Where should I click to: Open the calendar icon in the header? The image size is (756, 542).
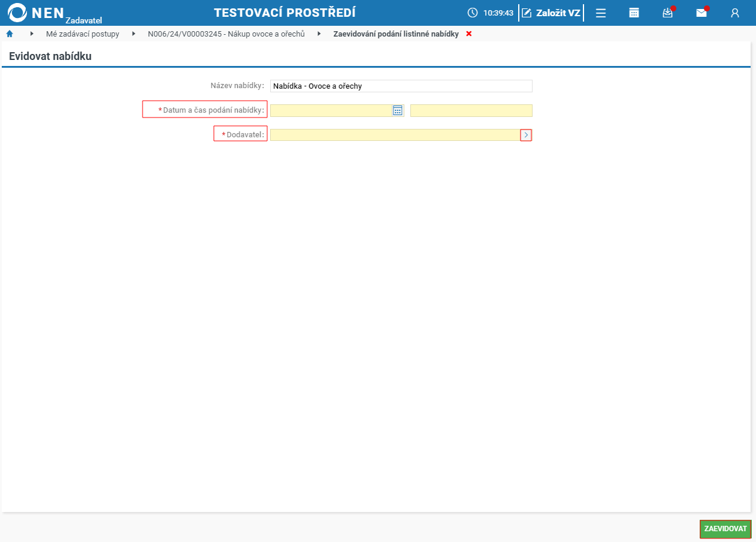634,13
